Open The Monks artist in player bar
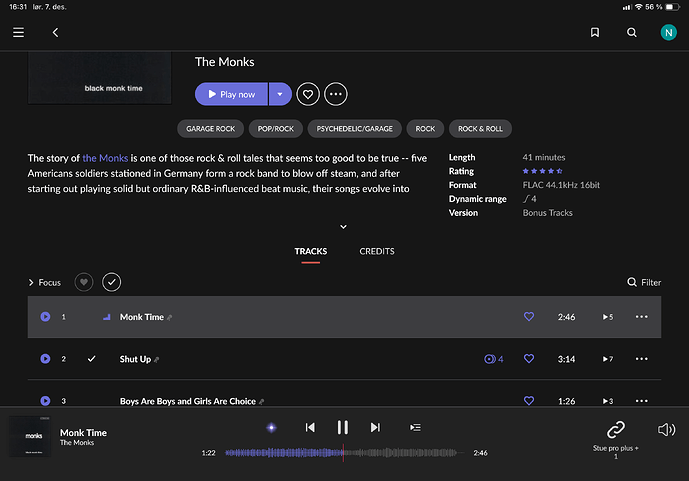The height and width of the screenshot is (481, 689). pos(77,443)
